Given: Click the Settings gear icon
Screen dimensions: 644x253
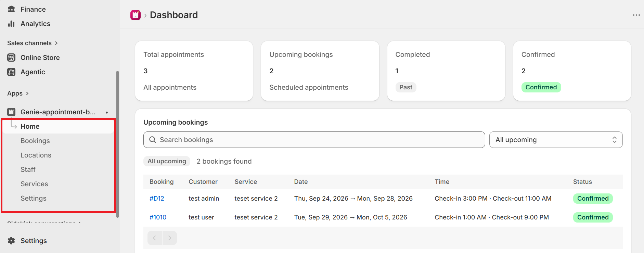Looking at the screenshot, I should [x=11, y=241].
